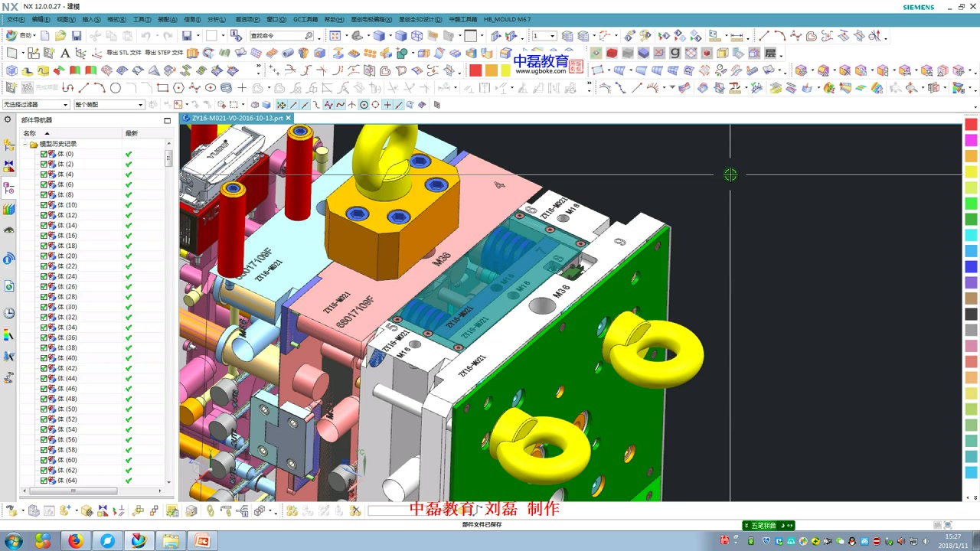Viewport: 980px width, 551px height.
Task: Expand the Undo dropdown arrow
Action: 156,36
